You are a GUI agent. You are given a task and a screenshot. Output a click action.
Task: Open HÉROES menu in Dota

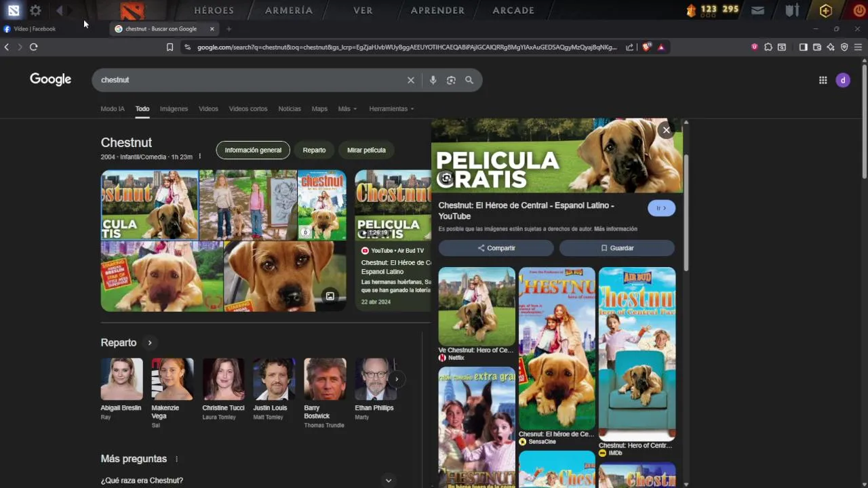(214, 10)
